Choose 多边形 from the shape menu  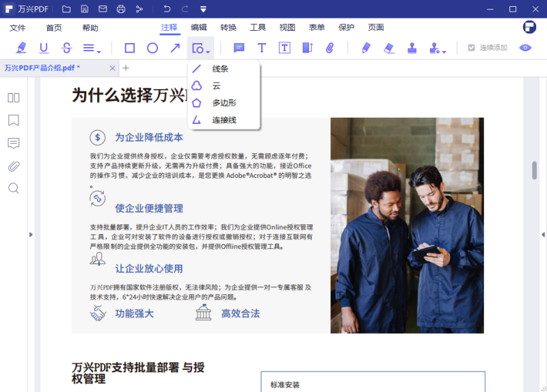(x=224, y=103)
